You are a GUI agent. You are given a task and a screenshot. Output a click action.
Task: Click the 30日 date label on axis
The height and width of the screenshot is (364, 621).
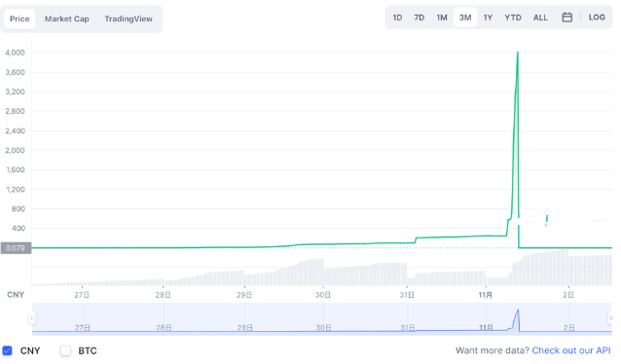(x=323, y=295)
